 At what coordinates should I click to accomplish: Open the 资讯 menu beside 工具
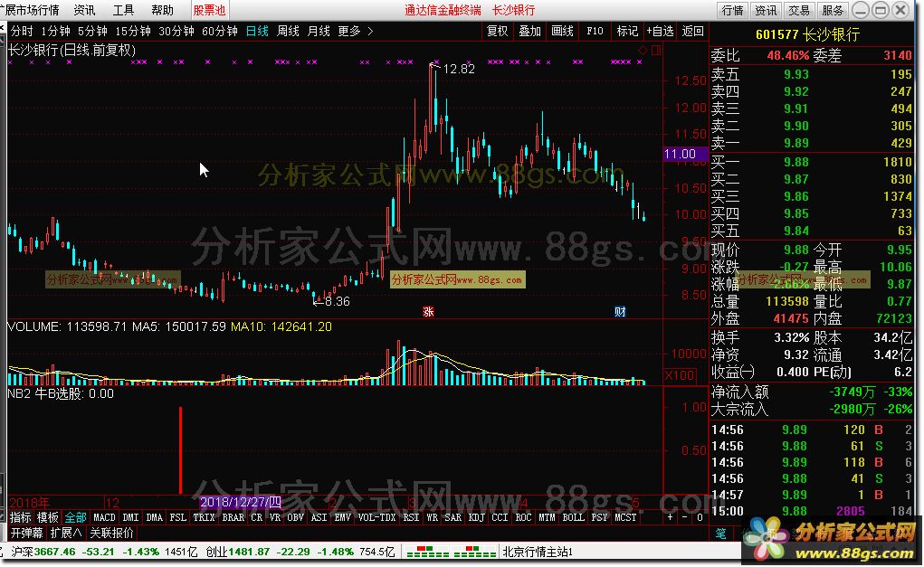[84, 10]
